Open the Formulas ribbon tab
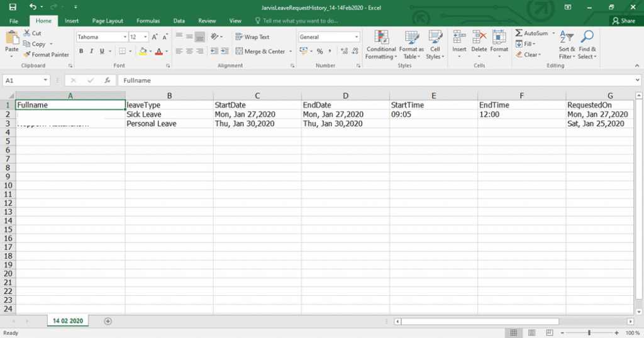Screen dimensions: 644x338 pos(148,21)
